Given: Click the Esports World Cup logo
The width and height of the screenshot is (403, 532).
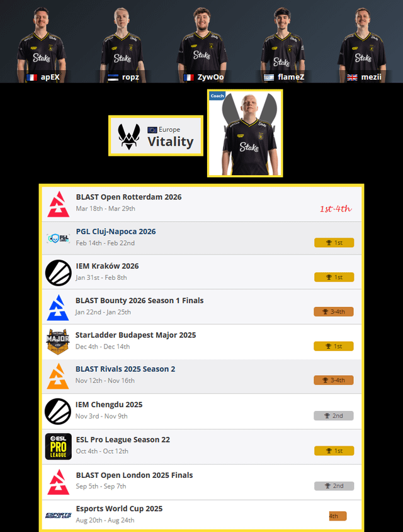Looking at the screenshot, I should click(x=59, y=516).
